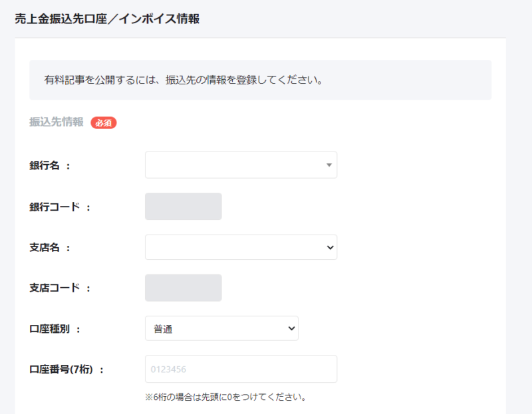
Task: Click the 口座種別 dropdown chevron icon
Action: tap(291, 328)
